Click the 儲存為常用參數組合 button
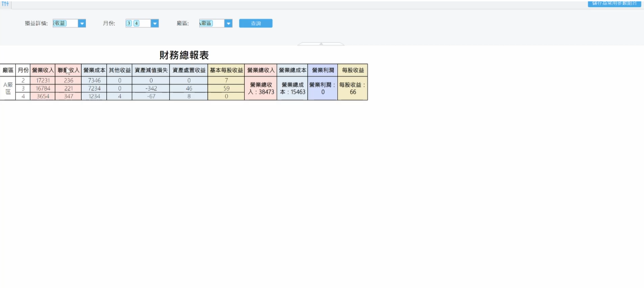This screenshot has width=644, height=288. tap(614, 4)
